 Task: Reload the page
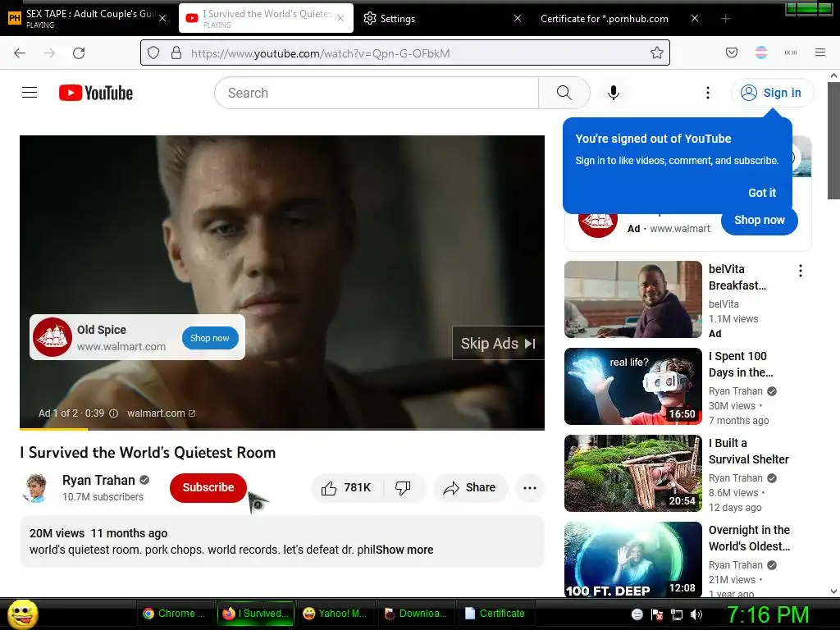coord(79,53)
